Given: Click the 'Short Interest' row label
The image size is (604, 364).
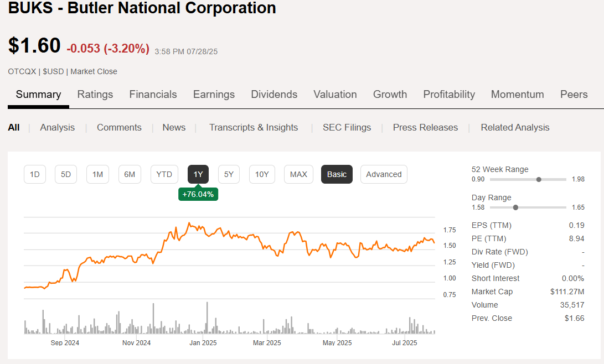Looking at the screenshot, I should click(495, 278).
